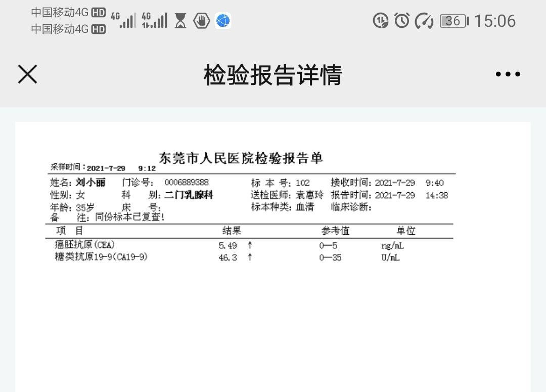The height and width of the screenshot is (392, 546).
Task: Tap the alarm clock status bar icon
Action: 401,21
